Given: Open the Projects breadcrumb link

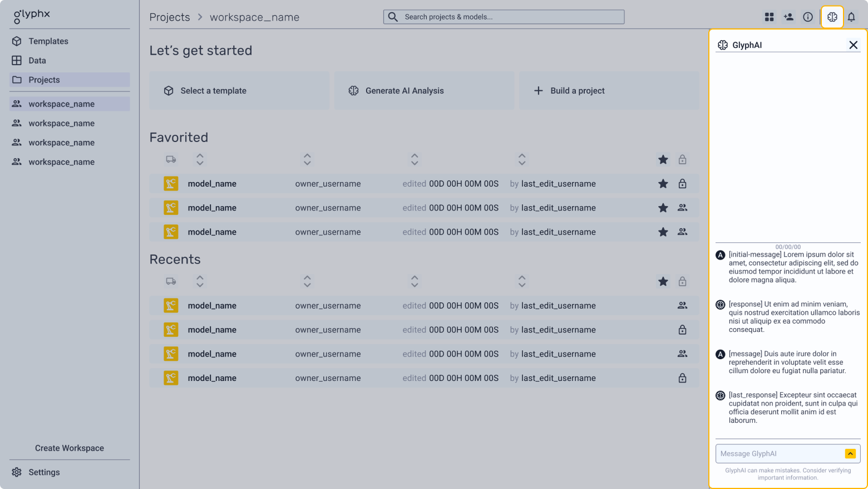Looking at the screenshot, I should click(170, 17).
